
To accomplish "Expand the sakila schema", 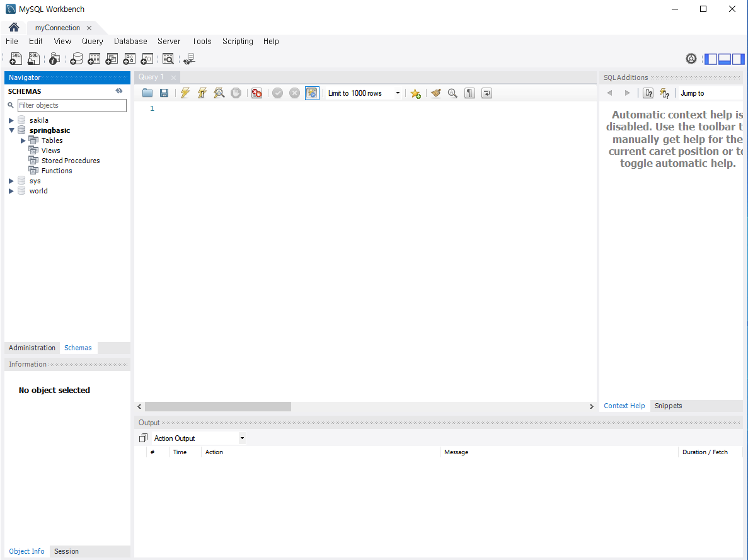I will coord(11,120).
